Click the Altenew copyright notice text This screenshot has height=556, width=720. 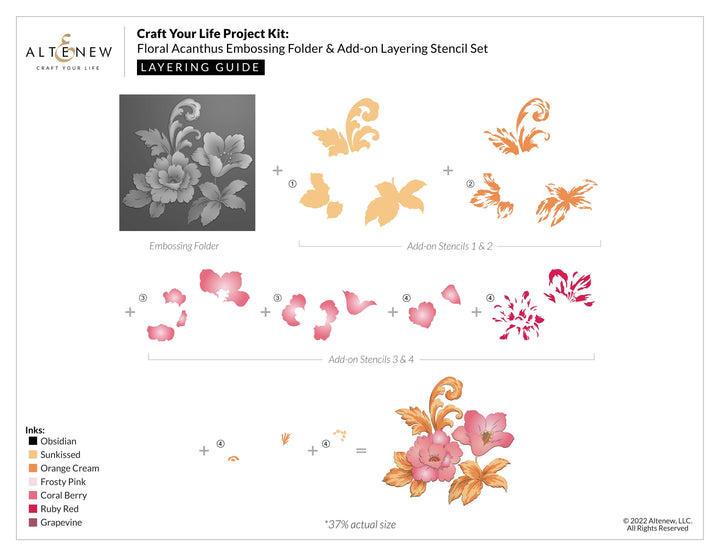click(655, 524)
